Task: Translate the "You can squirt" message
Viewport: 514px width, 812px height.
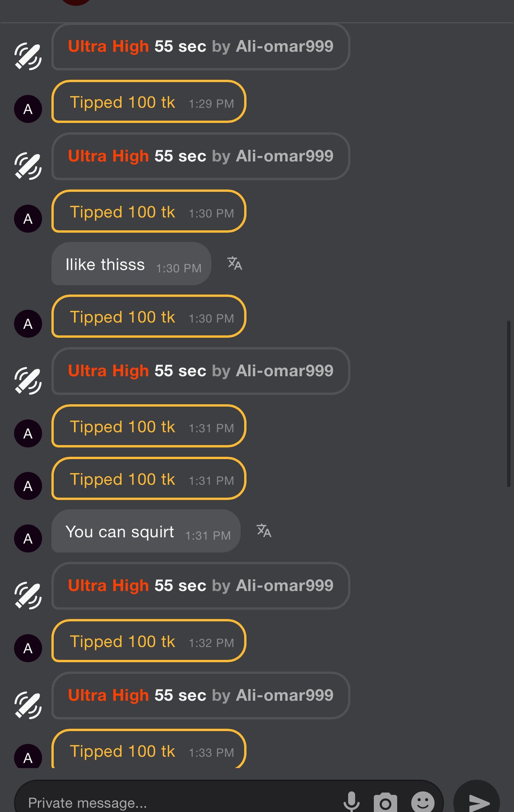Action: coord(264,531)
